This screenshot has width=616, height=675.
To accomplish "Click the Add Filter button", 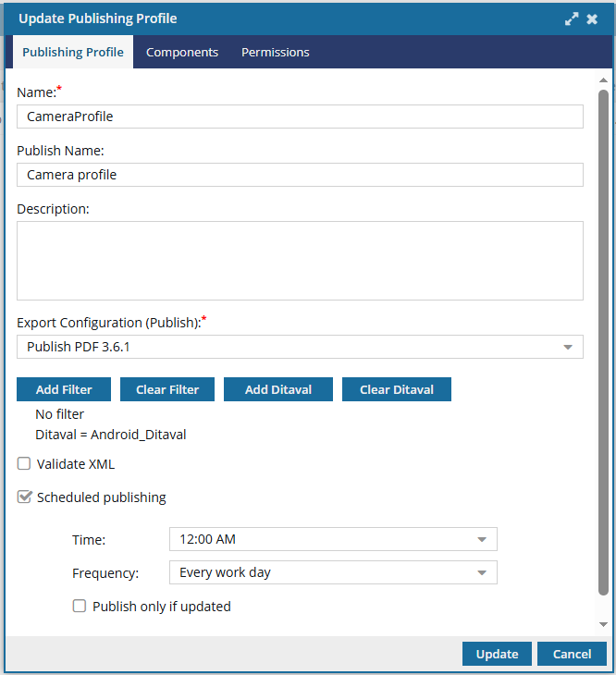I will pyautogui.click(x=64, y=389).
